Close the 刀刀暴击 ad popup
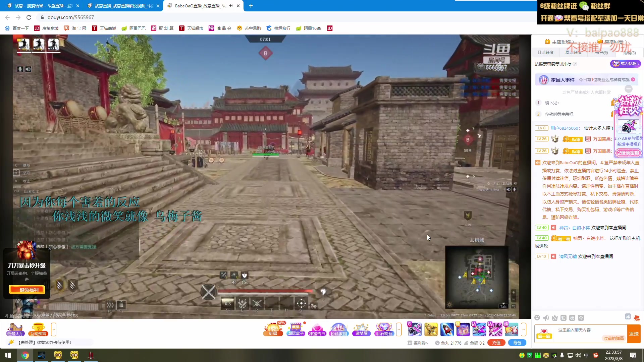 [x=50, y=249]
